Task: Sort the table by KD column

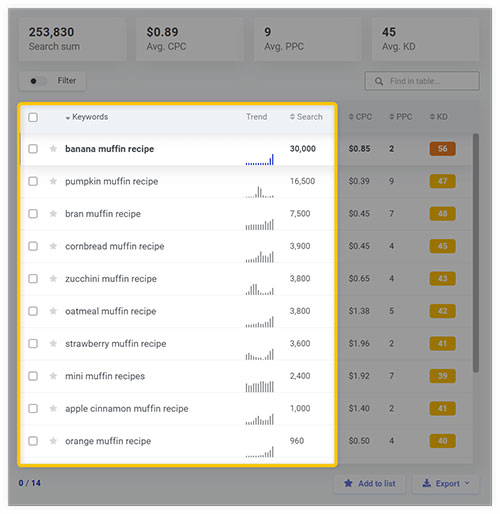Action: point(439,117)
